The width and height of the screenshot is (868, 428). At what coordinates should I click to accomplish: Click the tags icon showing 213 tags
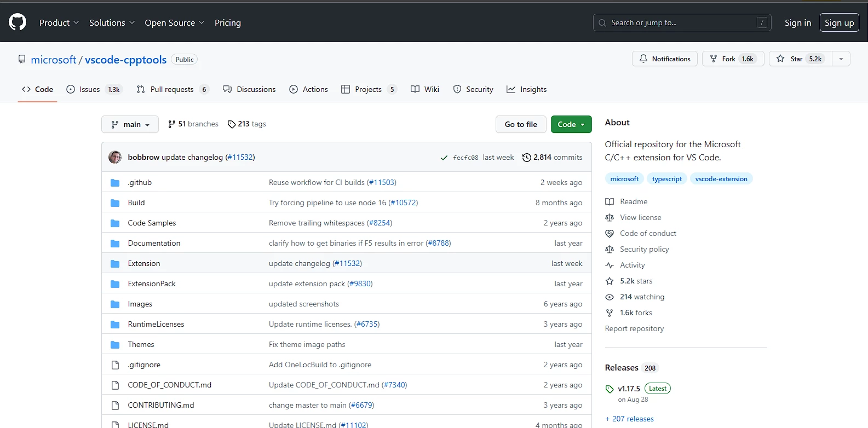[x=232, y=124]
